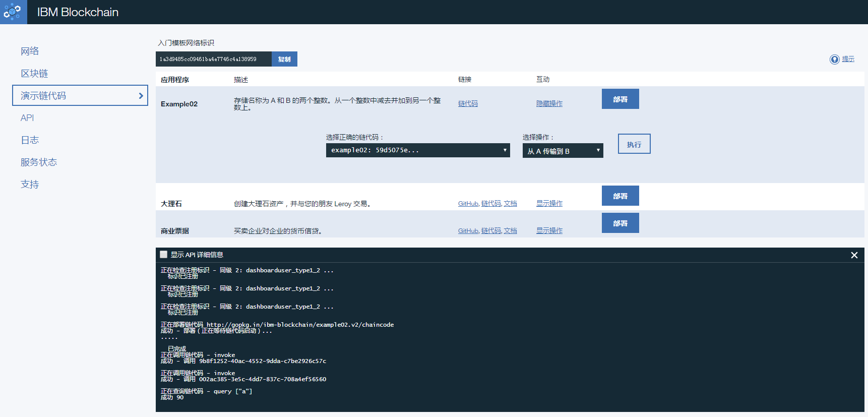The height and width of the screenshot is (417, 868).
Task: Click the hint lightbulb icon
Action: (834, 59)
